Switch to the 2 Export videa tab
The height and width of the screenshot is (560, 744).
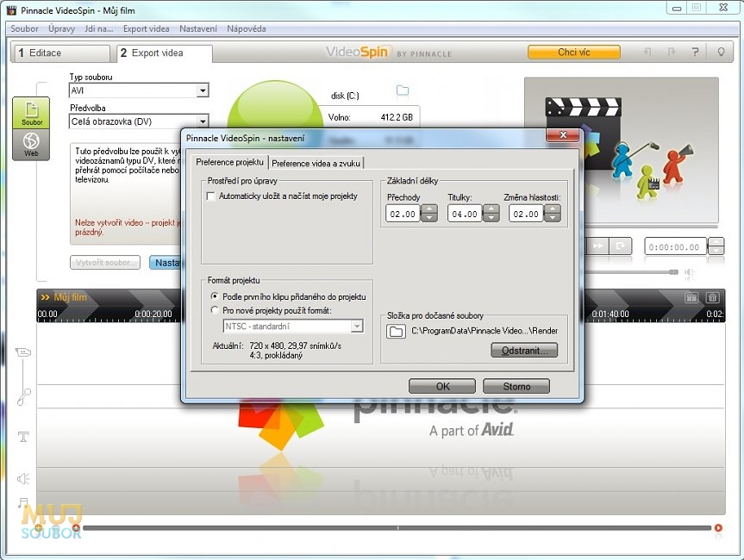pyautogui.click(x=164, y=53)
